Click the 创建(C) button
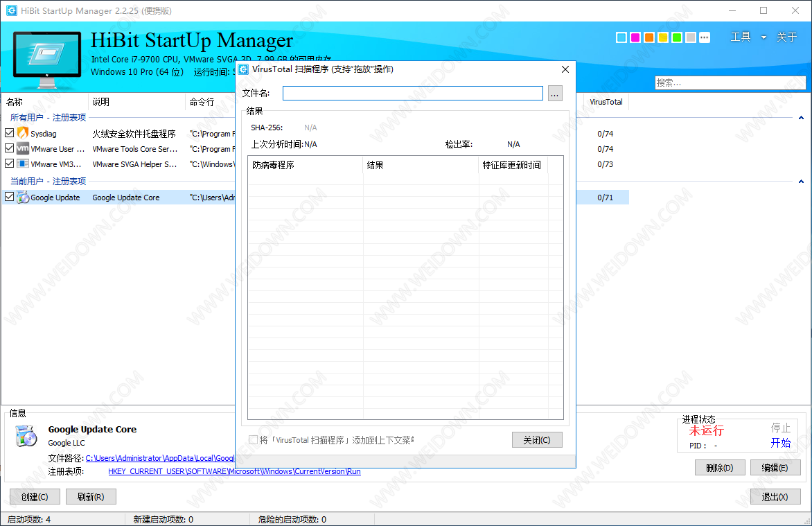The height and width of the screenshot is (526, 812). [35, 497]
